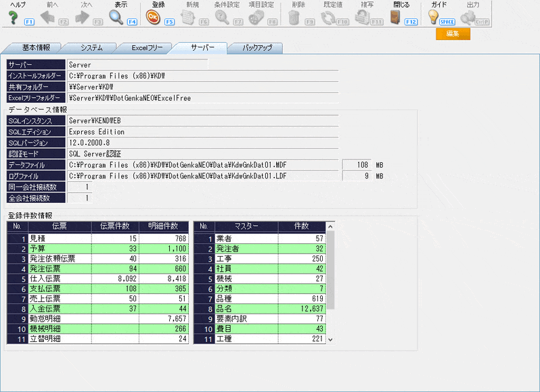
Task: Click the 12,637 count cell
Action: click(x=302, y=308)
